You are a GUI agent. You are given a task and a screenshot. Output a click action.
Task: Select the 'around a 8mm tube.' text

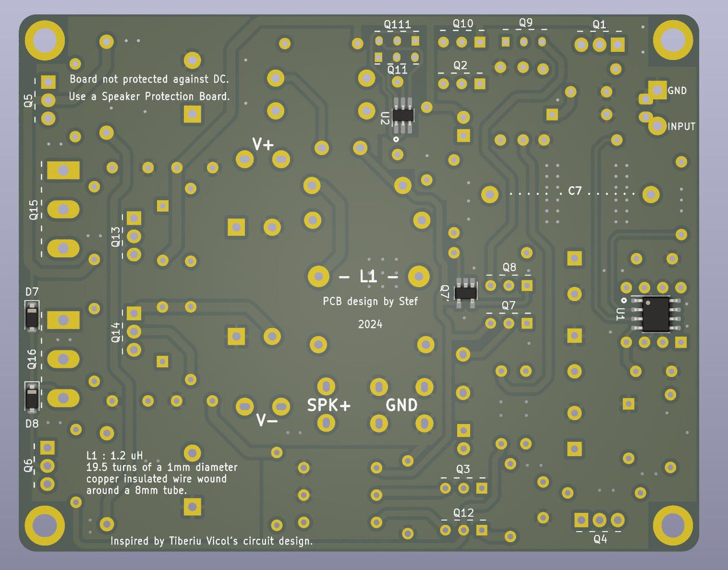click(x=136, y=490)
